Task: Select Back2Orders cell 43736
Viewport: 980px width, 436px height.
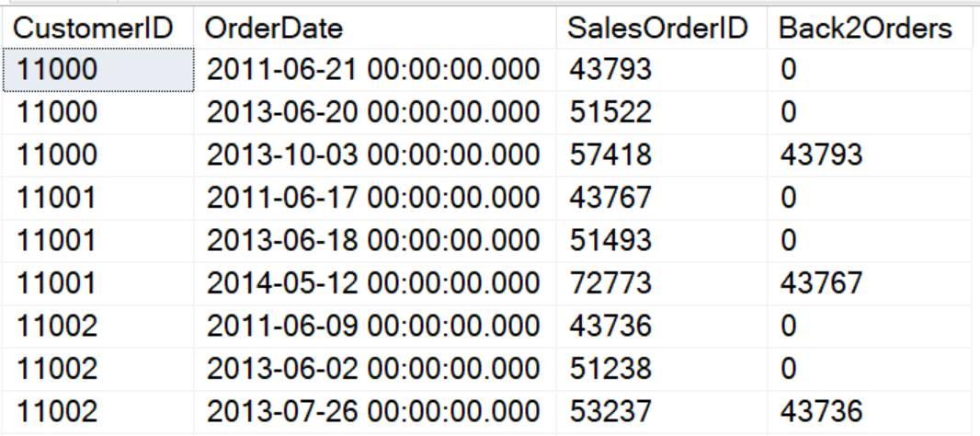Action: point(873,411)
